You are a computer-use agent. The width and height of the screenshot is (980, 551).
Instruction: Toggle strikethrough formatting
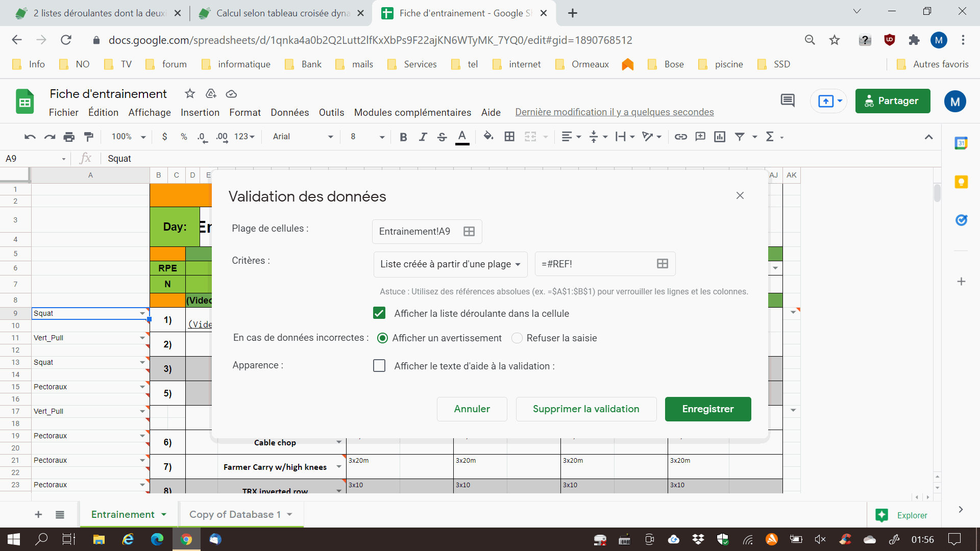point(442,137)
